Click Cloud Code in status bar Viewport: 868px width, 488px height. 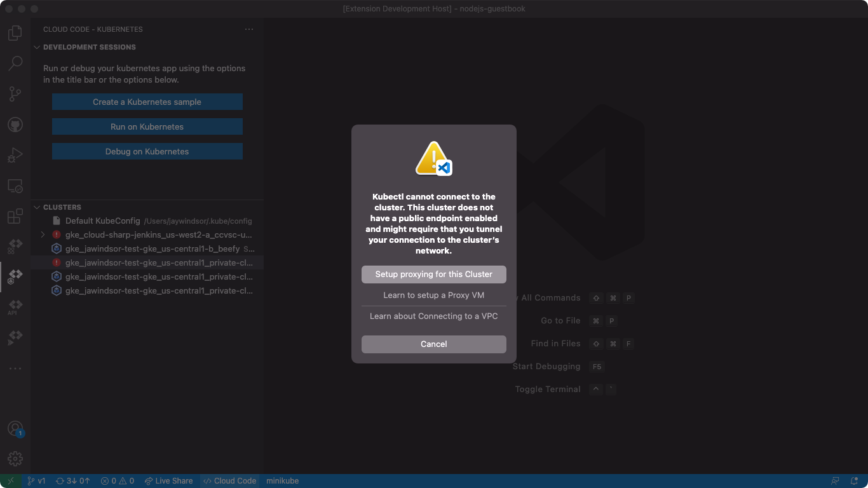(x=230, y=481)
